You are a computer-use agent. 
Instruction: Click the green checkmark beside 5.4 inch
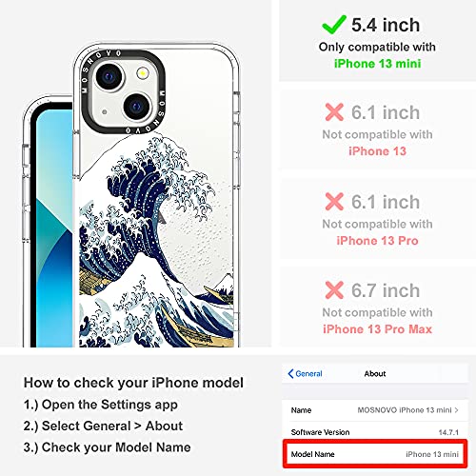pyautogui.click(x=334, y=25)
